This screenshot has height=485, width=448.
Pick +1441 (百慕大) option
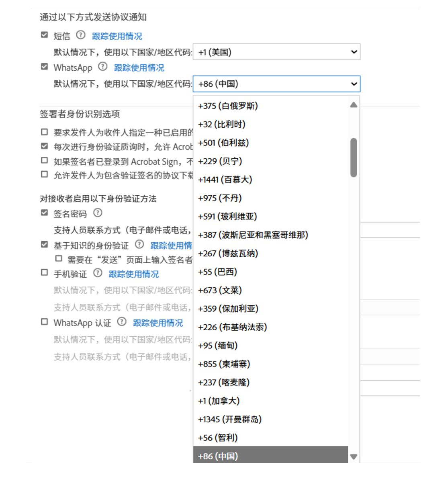270,180
